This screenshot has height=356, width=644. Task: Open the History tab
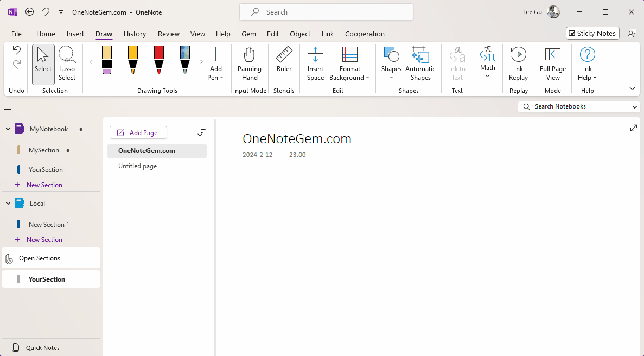135,34
